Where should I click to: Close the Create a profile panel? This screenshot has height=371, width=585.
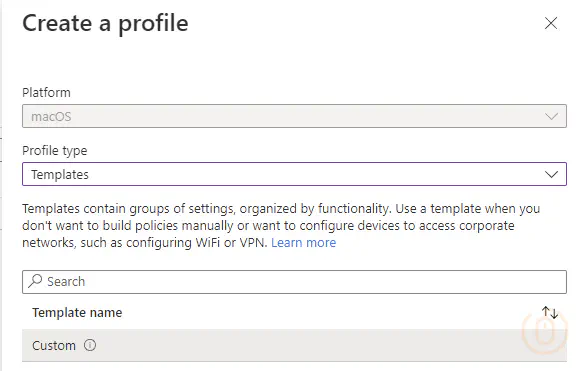tap(551, 23)
